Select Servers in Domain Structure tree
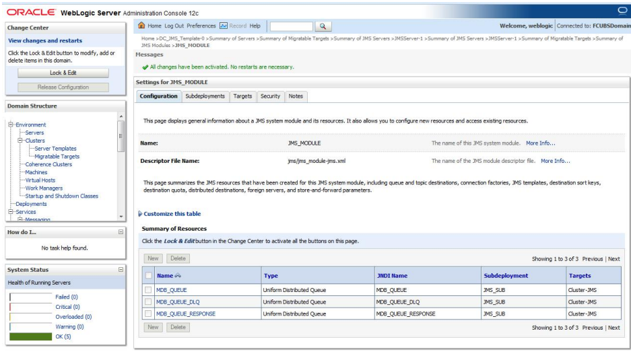The height and width of the screenshot is (364, 631). click(34, 133)
